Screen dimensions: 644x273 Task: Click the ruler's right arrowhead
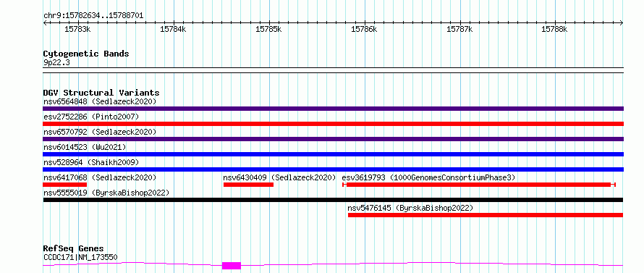(622, 22)
